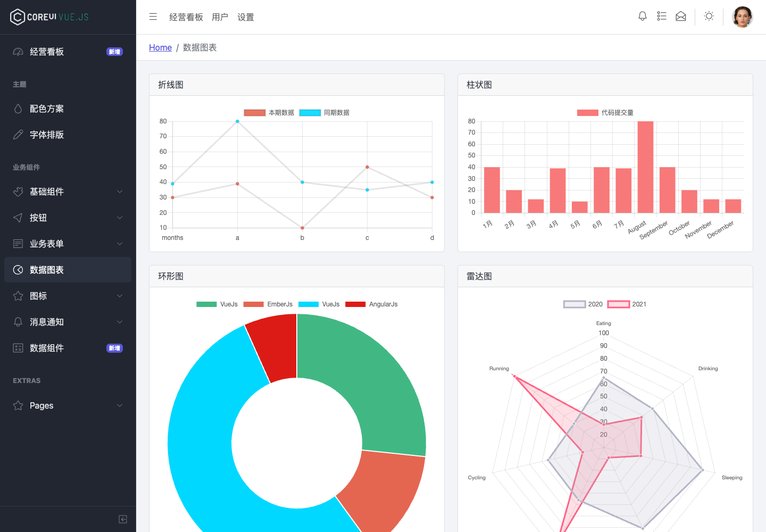Expand the 图标 group chevron
This screenshot has width=766, height=532.
(x=120, y=296)
